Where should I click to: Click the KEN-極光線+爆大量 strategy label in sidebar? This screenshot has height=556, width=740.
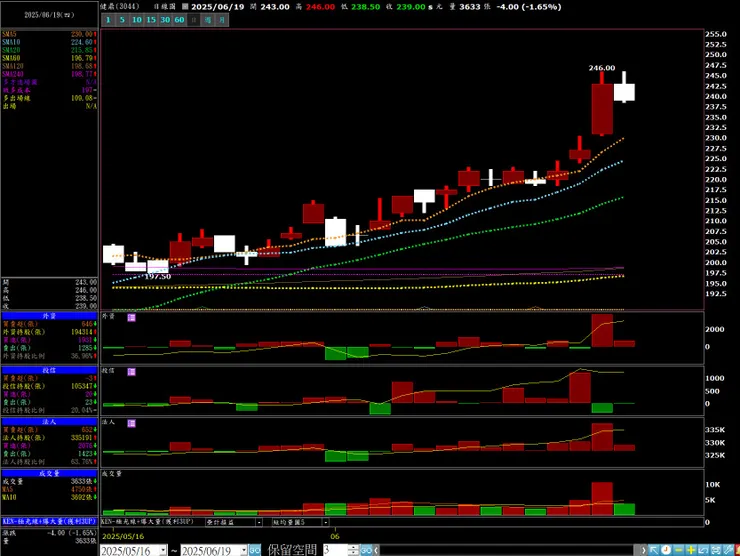(49, 522)
